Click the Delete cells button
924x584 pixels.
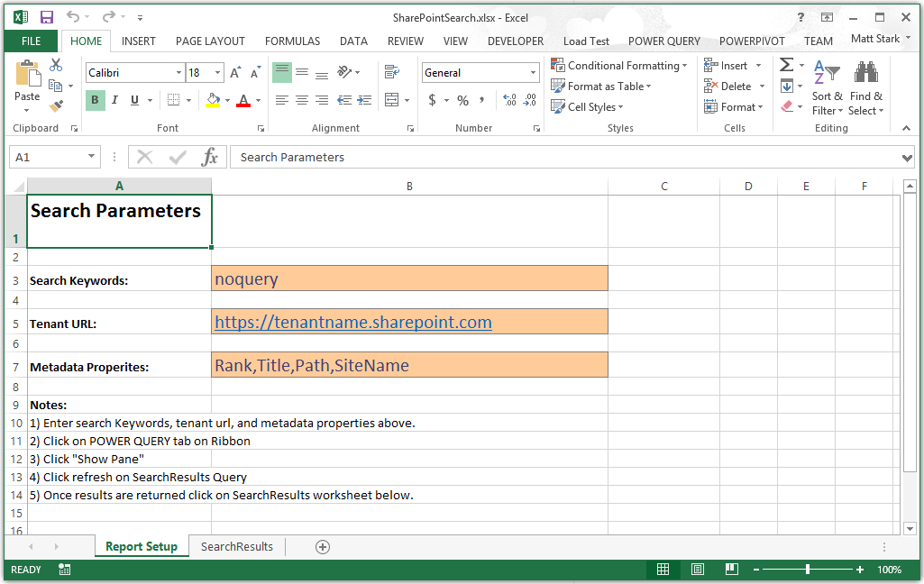coord(727,86)
